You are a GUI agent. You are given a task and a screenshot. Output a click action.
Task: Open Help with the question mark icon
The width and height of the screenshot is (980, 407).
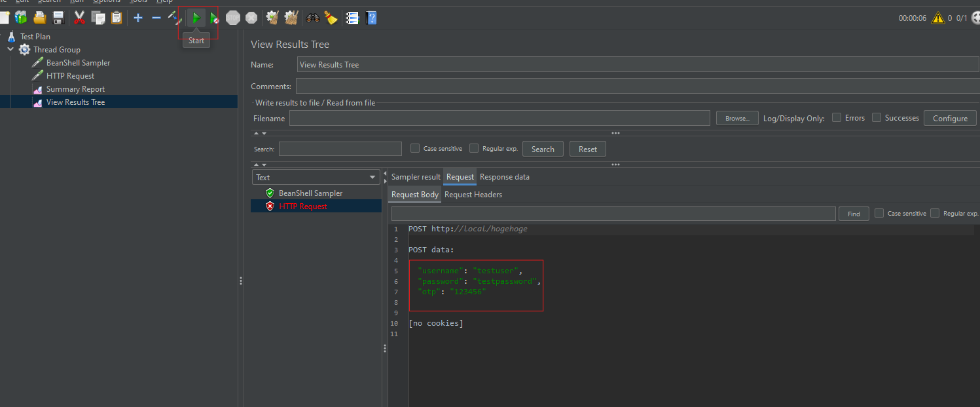[x=371, y=18]
